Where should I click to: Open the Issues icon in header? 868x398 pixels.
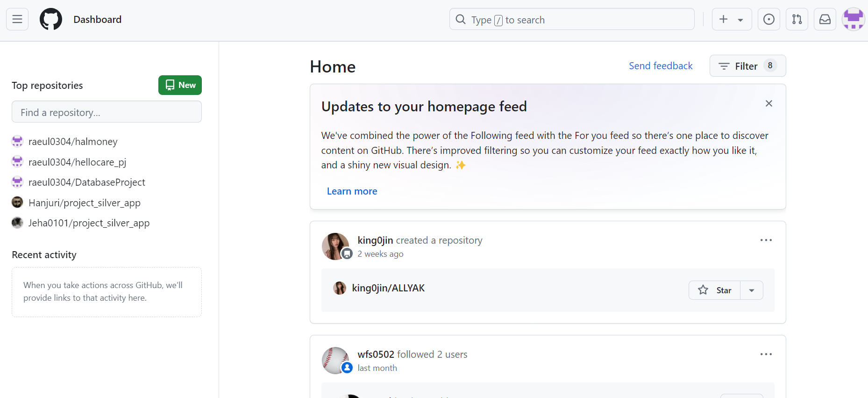pos(769,19)
